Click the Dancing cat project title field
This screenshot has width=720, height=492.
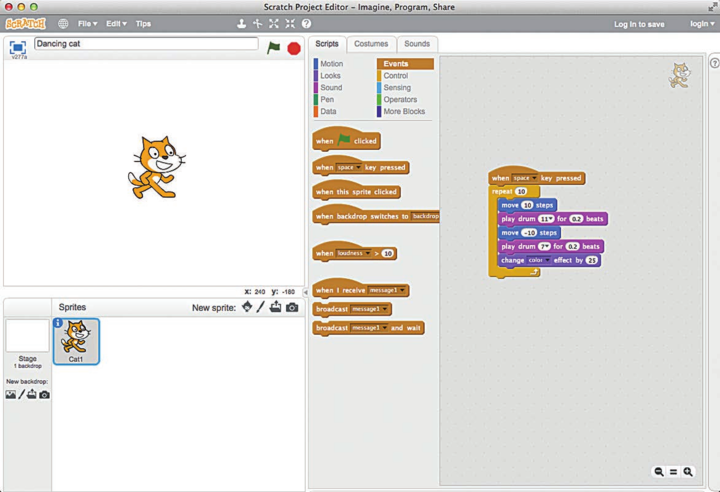[x=146, y=44]
